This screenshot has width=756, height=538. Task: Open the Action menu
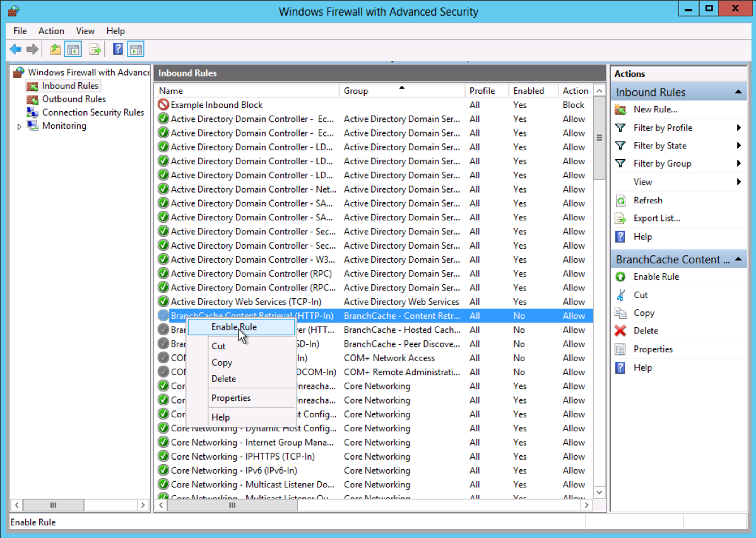[51, 31]
